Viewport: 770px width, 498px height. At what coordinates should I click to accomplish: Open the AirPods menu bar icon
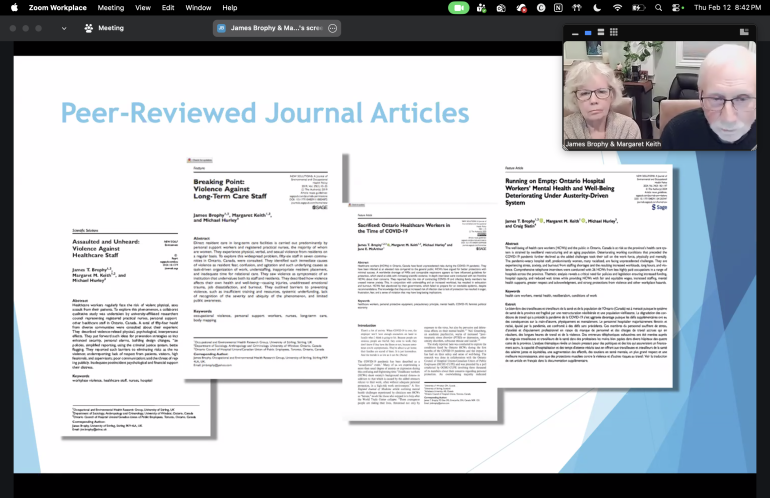[x=577, y=7]
